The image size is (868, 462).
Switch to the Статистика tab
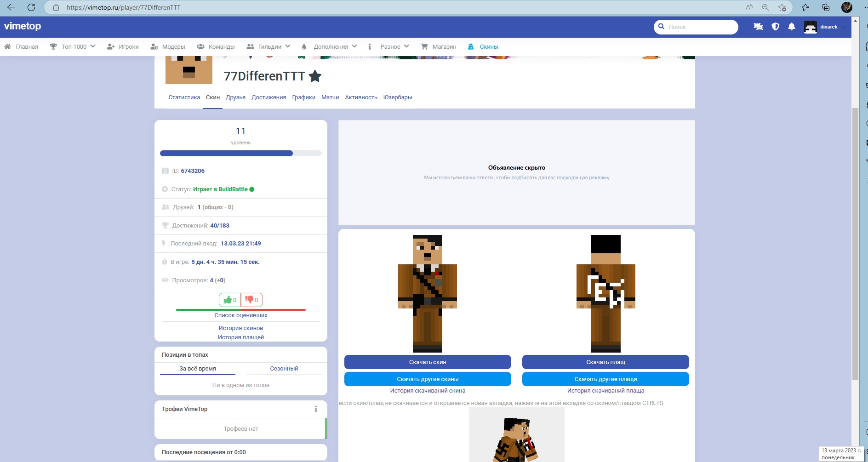(x=184, y=97)
